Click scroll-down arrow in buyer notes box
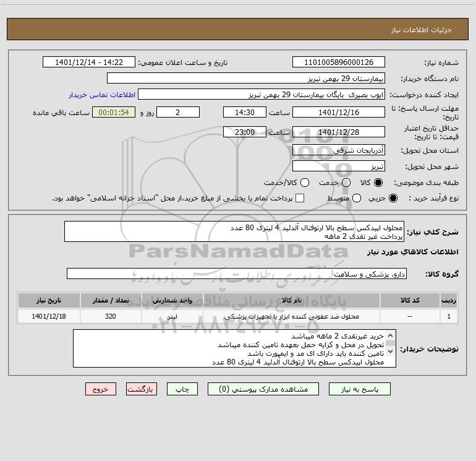 391,351
